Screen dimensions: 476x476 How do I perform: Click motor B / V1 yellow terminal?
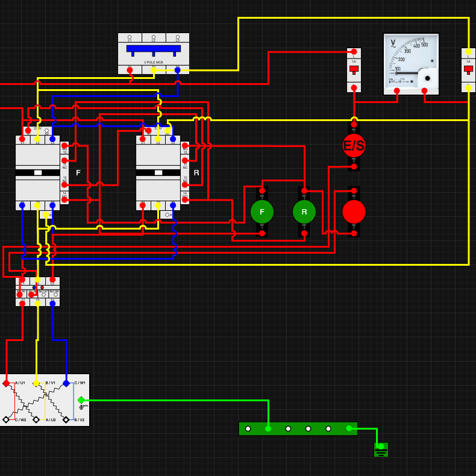[36, 383]
